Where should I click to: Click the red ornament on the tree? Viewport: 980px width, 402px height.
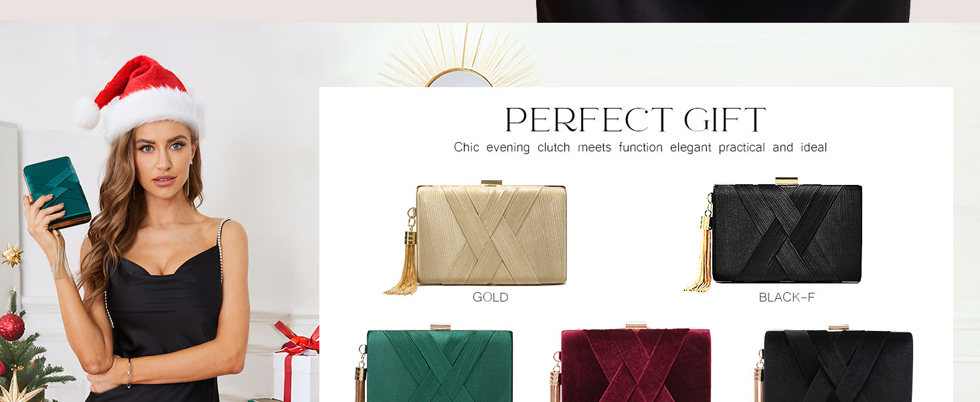click(11, 326)
